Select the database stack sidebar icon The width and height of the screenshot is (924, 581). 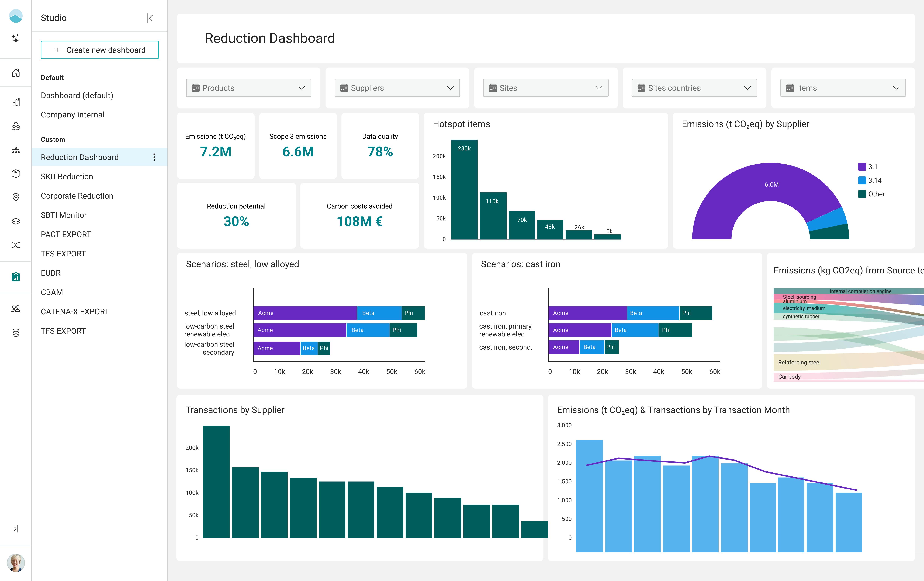[x=15, y=333]
